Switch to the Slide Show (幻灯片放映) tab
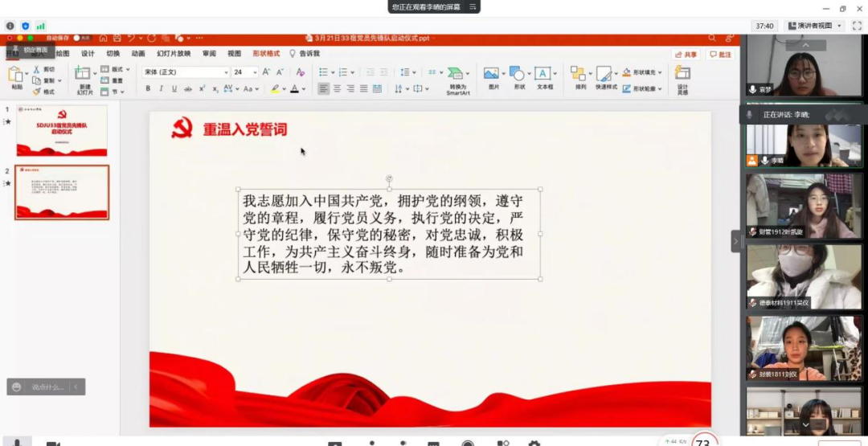The image size is (868, 446). tap(174, 54)
